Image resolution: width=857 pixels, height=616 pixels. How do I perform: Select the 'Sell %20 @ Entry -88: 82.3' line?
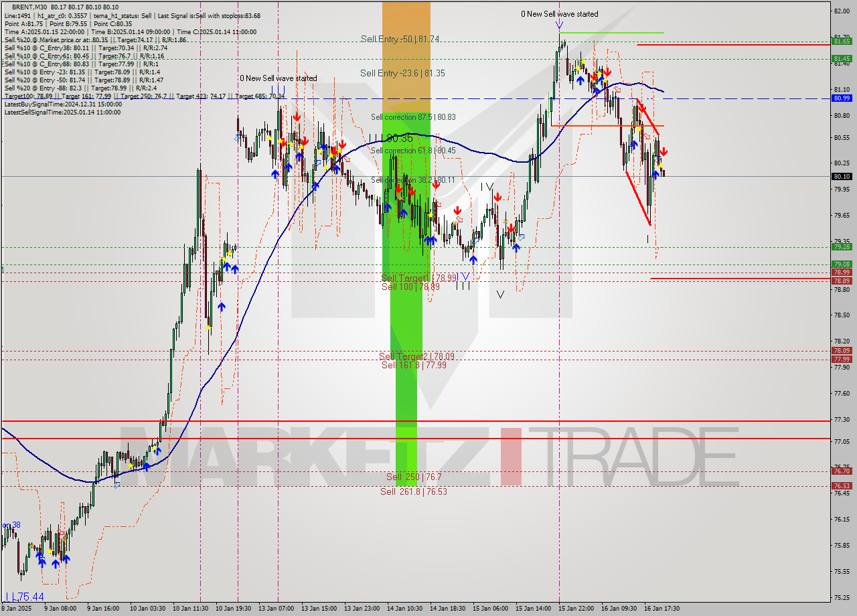coord(81,88)
